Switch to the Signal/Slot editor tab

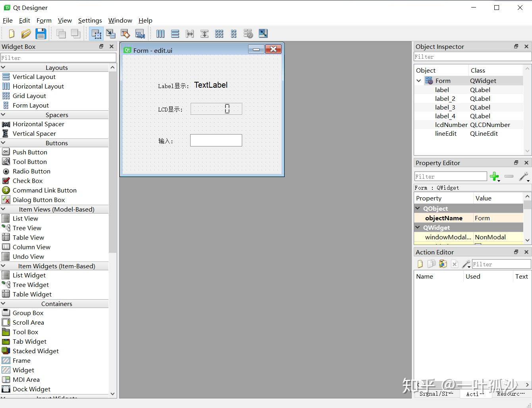(436, 394)
